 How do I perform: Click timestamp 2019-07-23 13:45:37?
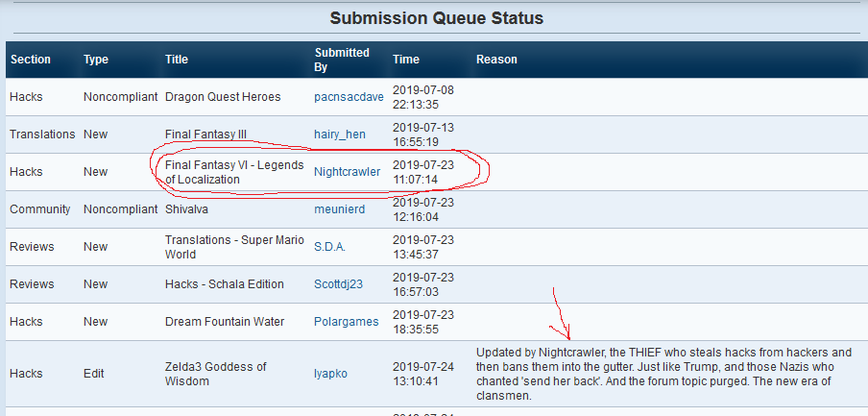click(422, 247)
